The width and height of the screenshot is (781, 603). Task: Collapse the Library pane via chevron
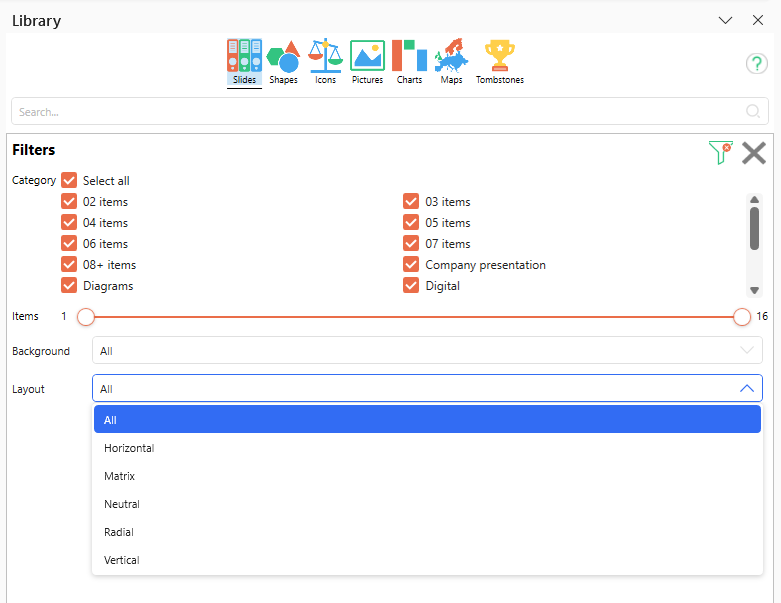(725, 20)
